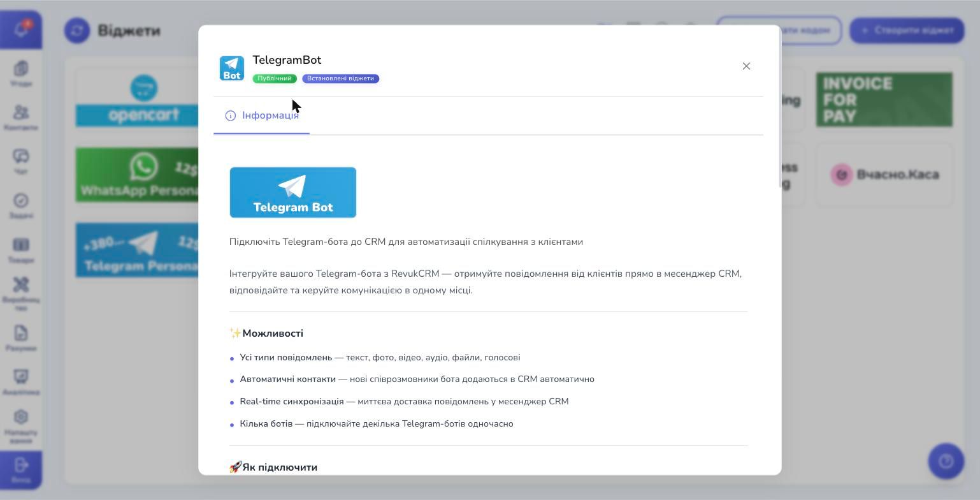
Task: Click the 'Підключіть Telegram-бота до CRM' sentence
Action: 406,242
